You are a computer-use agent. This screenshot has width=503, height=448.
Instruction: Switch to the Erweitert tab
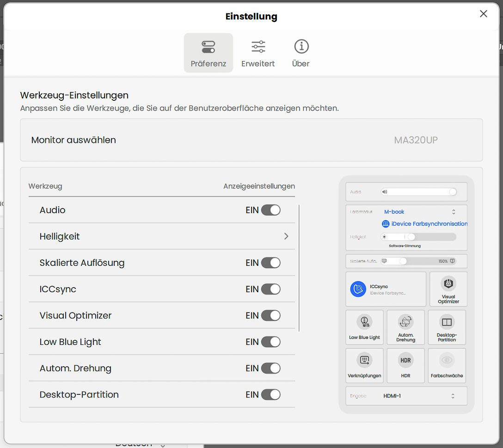coord(258,53)
